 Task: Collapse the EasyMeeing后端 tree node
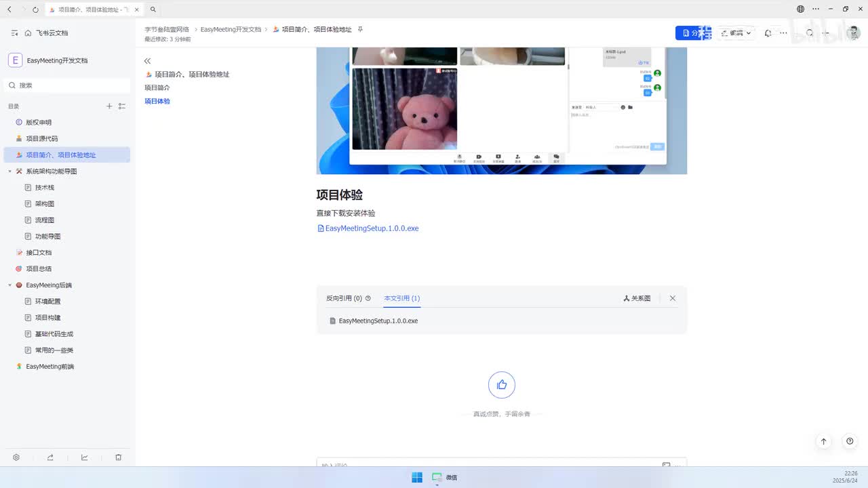9,285
